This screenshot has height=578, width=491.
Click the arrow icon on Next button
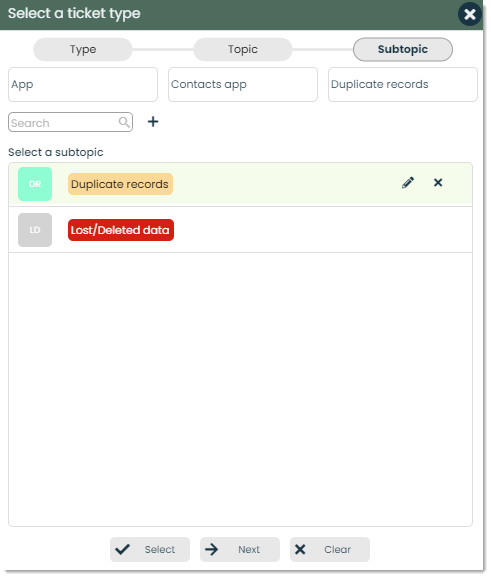point(212,549)
